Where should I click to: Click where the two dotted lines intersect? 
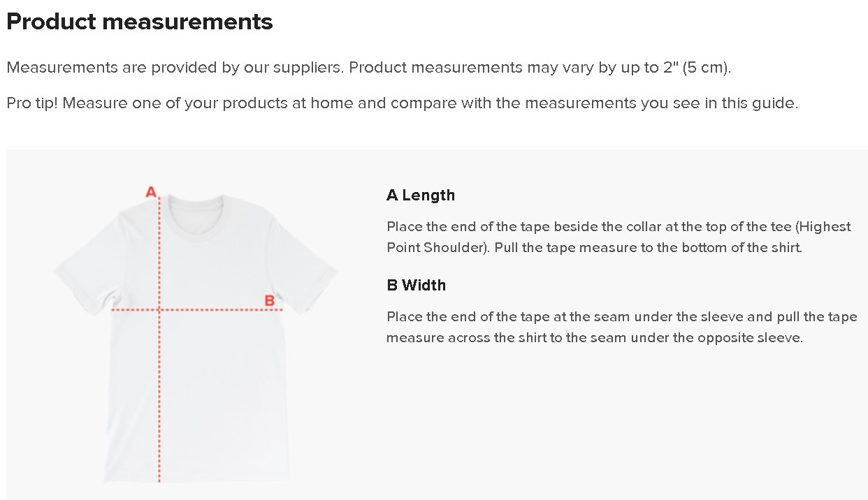click(x=160, y=309)
